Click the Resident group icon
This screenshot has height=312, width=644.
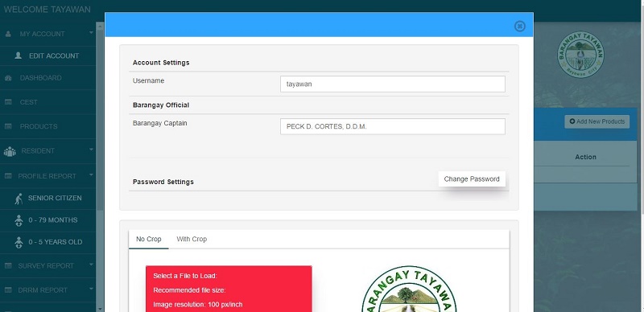[x=10, y=151]
